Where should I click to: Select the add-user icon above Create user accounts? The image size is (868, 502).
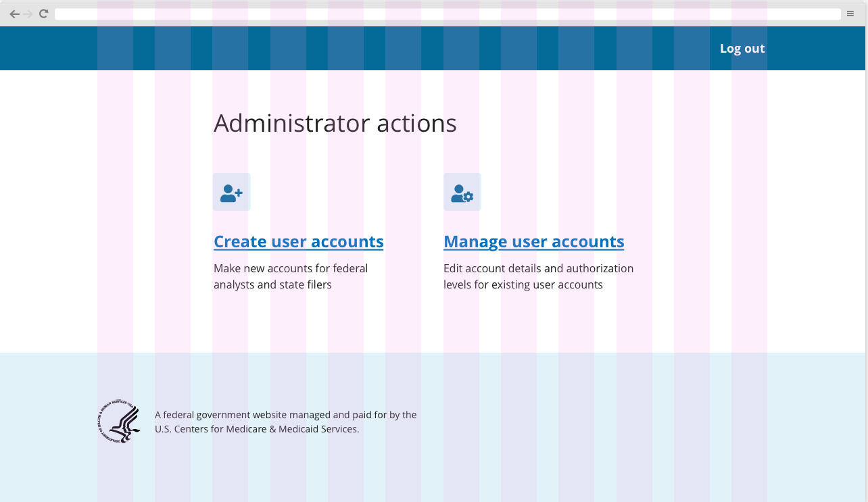(231, 192)
